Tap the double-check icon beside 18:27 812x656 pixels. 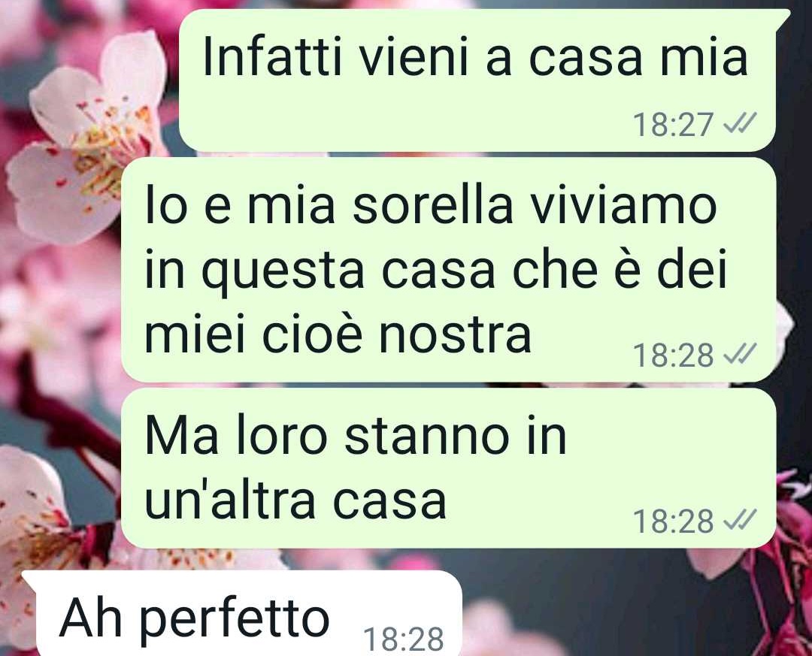pyautogui.click(x=740, y=124)
